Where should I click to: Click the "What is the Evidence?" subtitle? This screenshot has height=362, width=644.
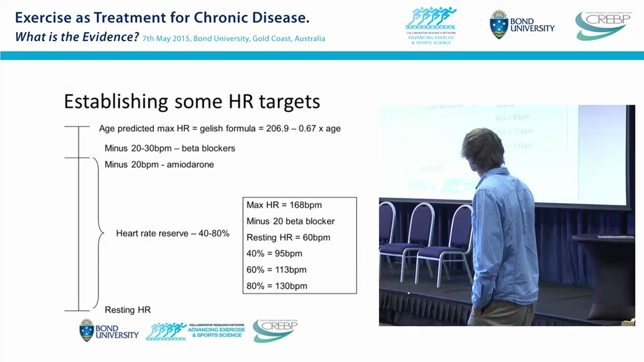pos(76,37)
